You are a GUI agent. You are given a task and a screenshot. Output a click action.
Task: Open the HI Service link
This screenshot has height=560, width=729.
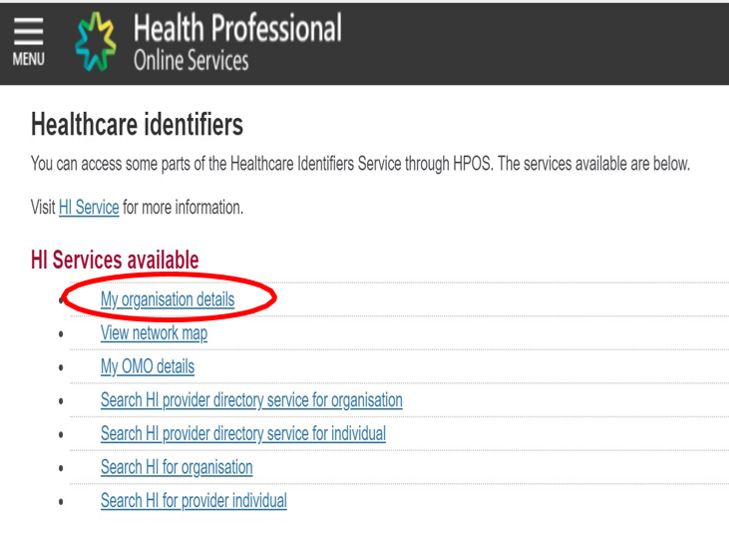(89, 207)
